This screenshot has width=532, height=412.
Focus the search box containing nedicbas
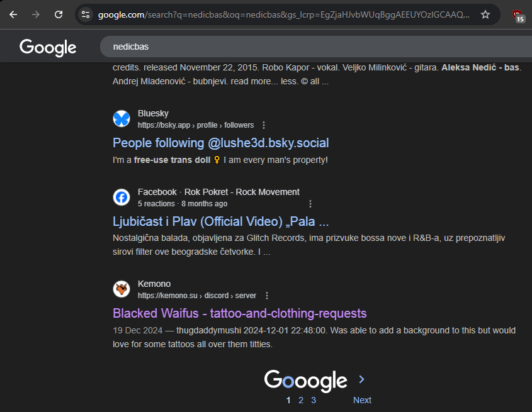tap(315, 47)
